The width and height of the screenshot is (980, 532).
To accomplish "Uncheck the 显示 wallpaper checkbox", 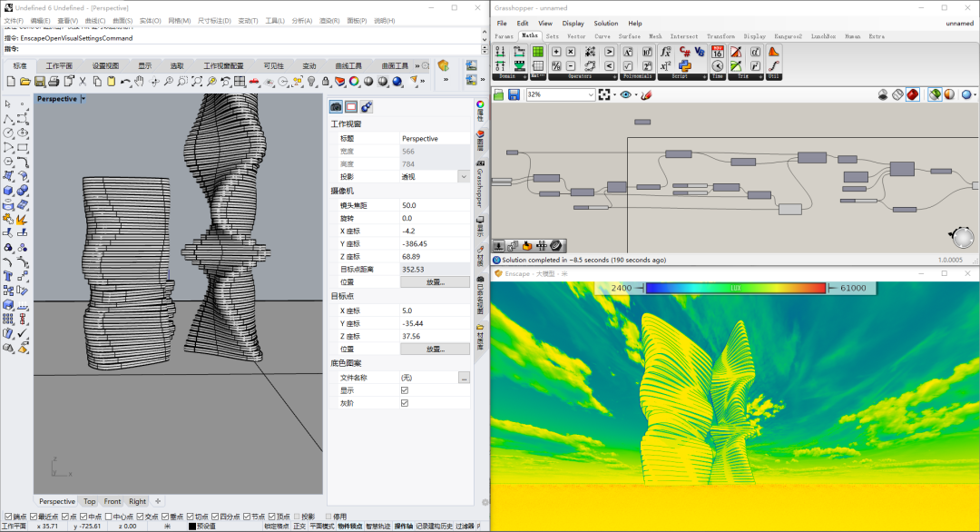I will coord(405,390).
